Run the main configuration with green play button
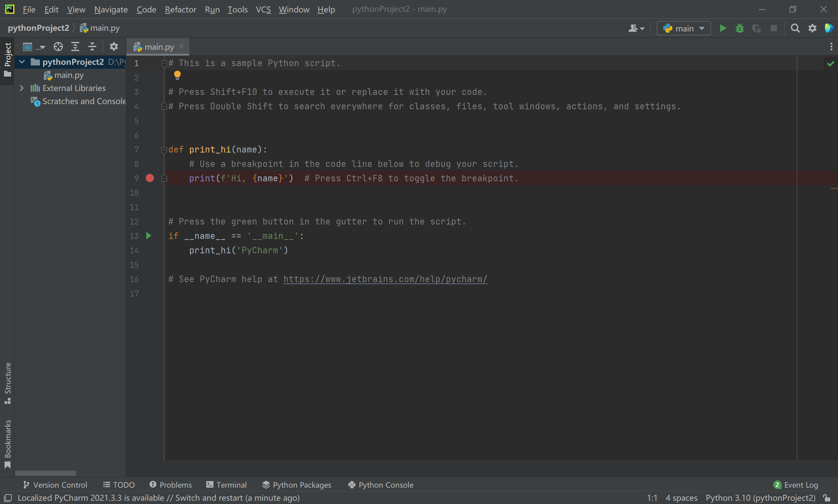The width and height of the screenshot is (838, 504). [723, 28]
